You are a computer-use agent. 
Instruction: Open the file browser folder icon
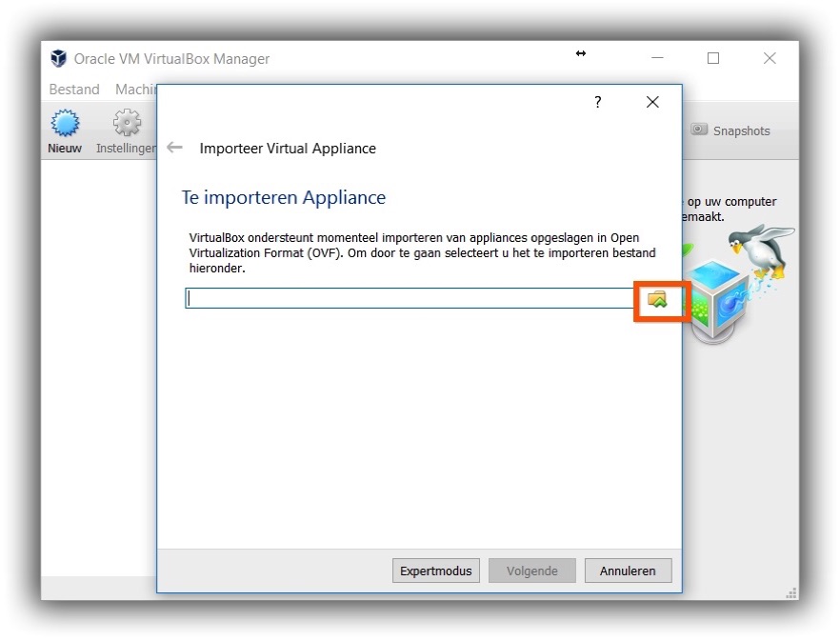tap(657, 300)
